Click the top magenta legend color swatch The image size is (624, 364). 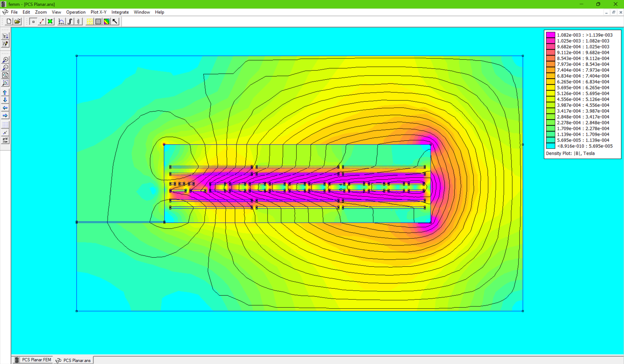coord(550,35)
